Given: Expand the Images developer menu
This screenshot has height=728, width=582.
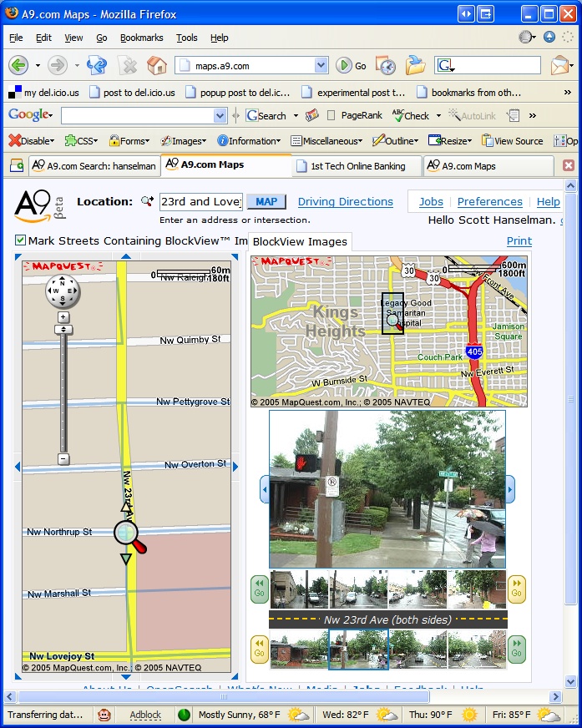Looking at the screenshot, I should [183, 141].
